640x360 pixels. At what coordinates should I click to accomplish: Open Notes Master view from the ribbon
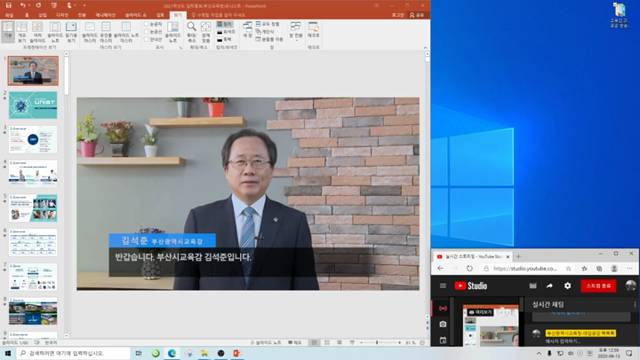[126, 32]
